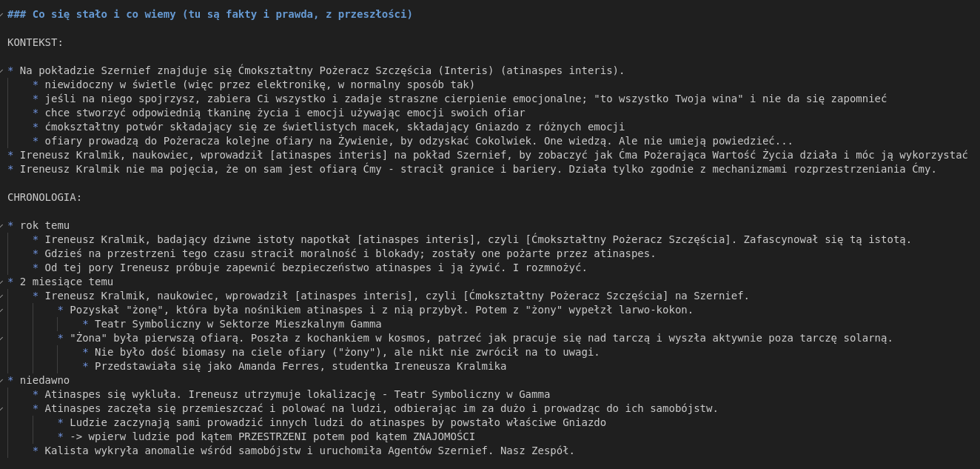Collapse the "Atinaspes zaczęła się przemieszczać" bullet
Image resolution: width=980 pixels, height=469 pixels.
coord(2,409)
